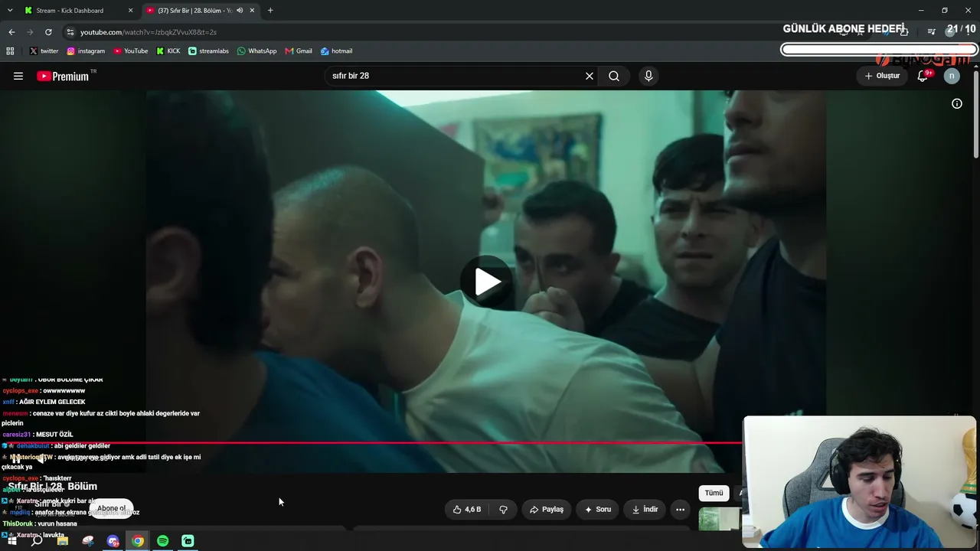Open the Chrome apps grid
The width and height of the screenshot is (980, 551).
point(10,51)
